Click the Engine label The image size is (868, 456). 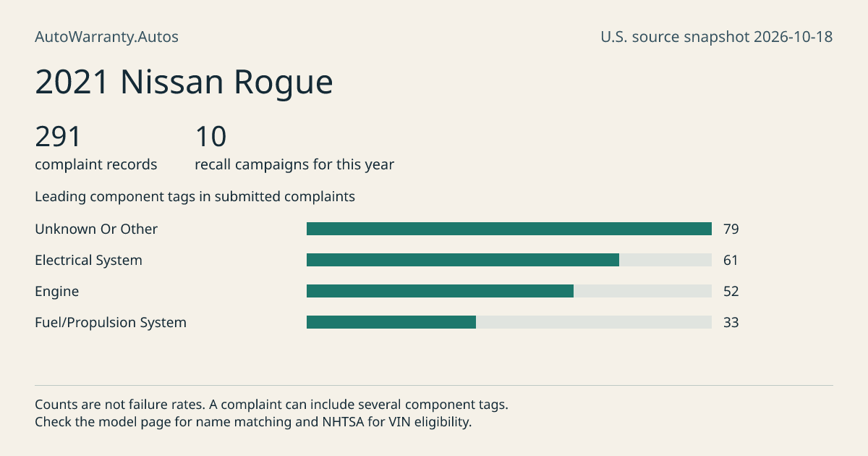tap(56, 292)
